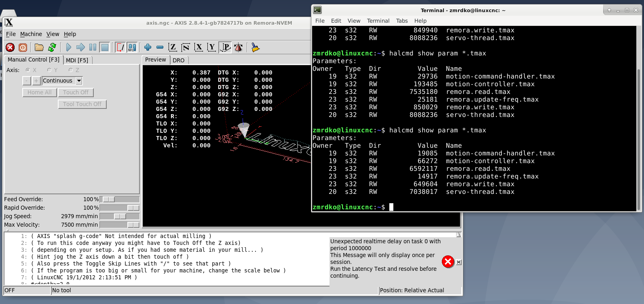This screenshot has height=304, width=644.
Task: Adjust the Jog Speed slider
Action: click(x=120, y=216)
